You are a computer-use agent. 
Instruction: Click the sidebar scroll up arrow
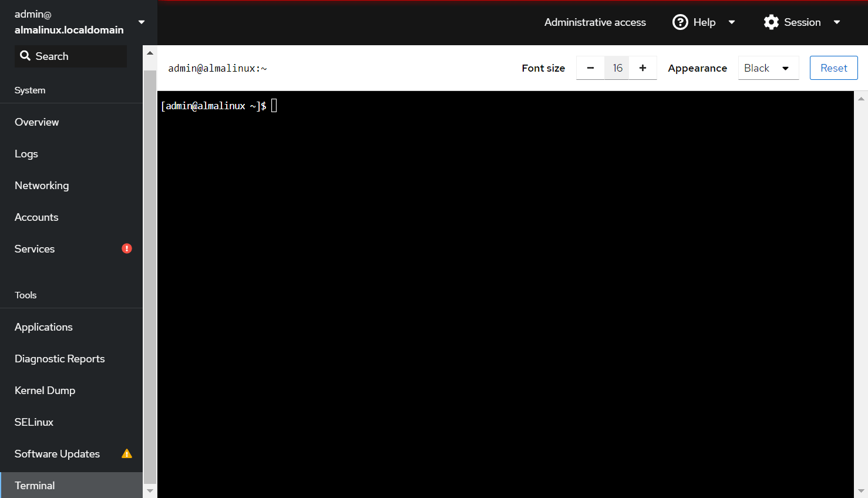click(150, 53)
